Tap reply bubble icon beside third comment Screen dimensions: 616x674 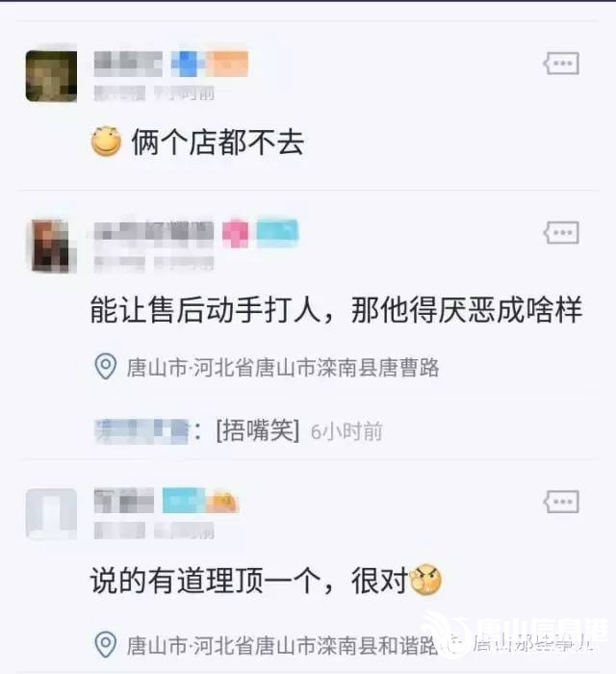[561, 502]
